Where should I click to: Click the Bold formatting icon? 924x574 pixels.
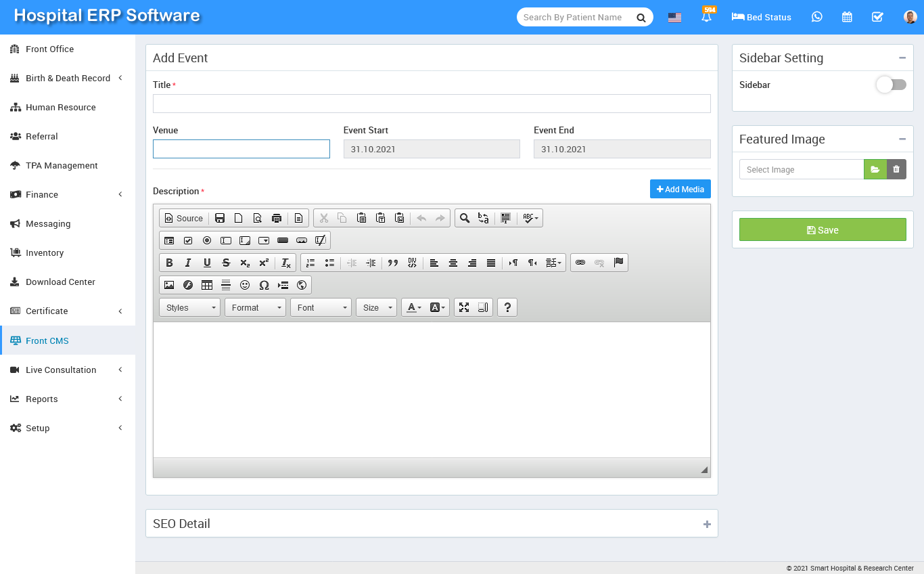coord(169,263)
